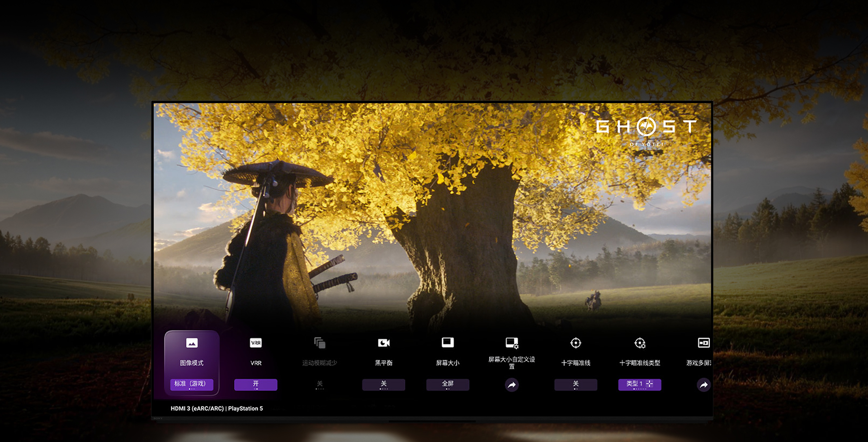Viewport: 868px width, 442px height.
Task: Click the 十字瞄准线类型 crosshair type icon
Action: click(x=640, y=343)
